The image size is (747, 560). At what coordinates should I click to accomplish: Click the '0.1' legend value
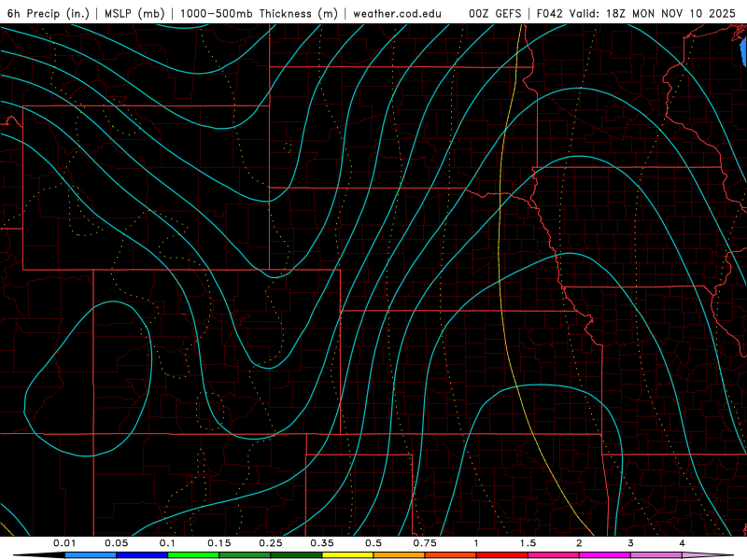click(167, 543)
